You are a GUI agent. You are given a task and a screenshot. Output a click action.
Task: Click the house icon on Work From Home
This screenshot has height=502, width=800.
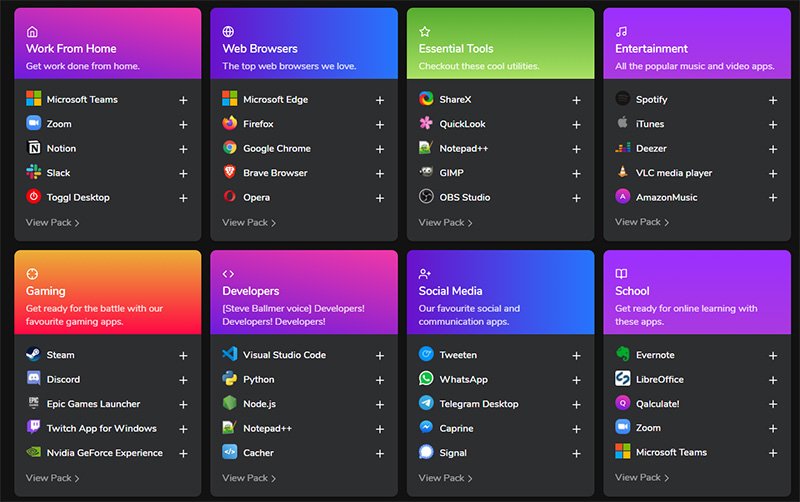point(32,32)
